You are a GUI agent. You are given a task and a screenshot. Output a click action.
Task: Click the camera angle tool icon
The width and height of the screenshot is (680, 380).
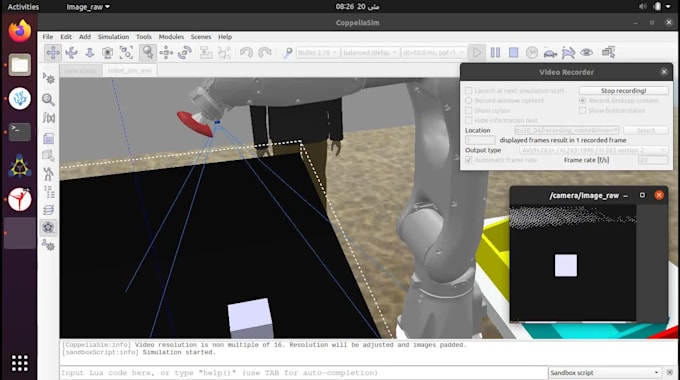[x=108, y=52]
